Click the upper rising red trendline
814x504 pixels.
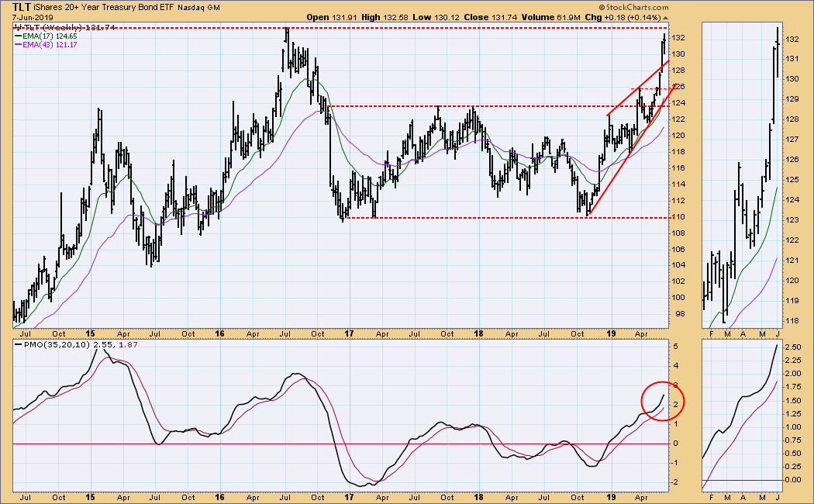click(637, 88)
